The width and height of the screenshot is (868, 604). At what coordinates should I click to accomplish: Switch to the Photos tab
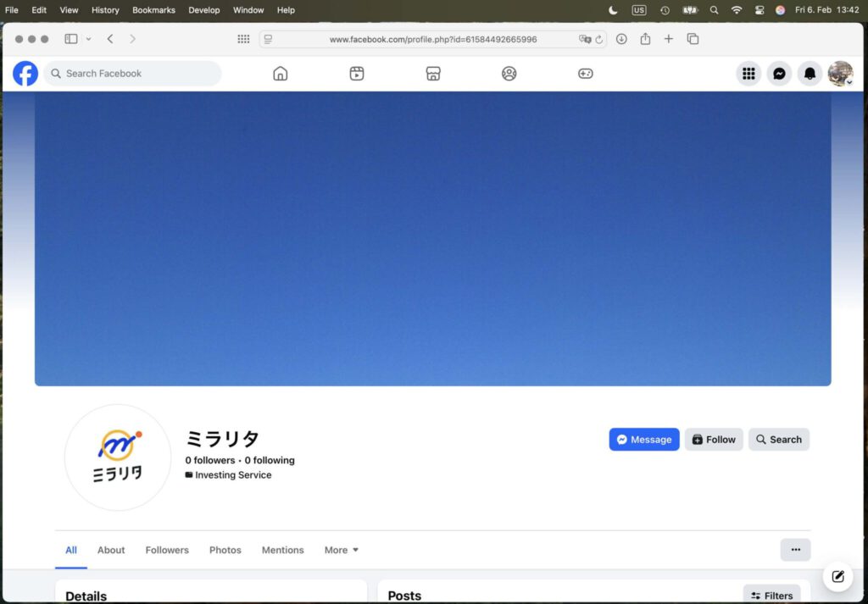(225, 550)
